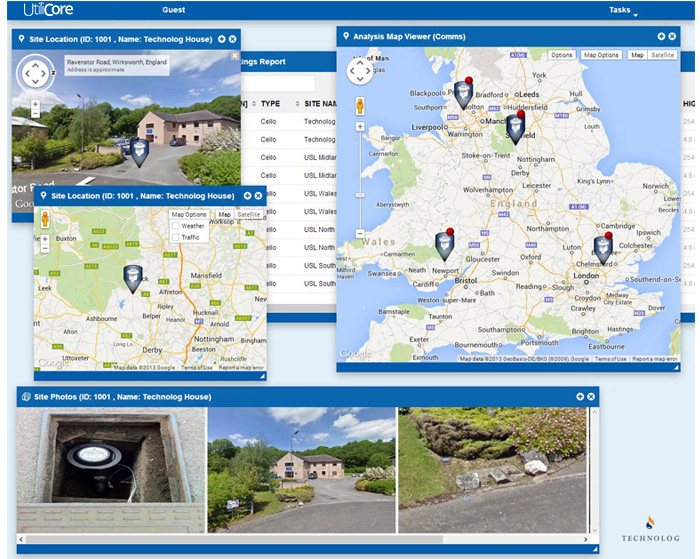This screenshot has height=559, width=700.
Task: Click the Analysis Map zoom slider handle
Action: pyautogui.click(x=360, y=195)
